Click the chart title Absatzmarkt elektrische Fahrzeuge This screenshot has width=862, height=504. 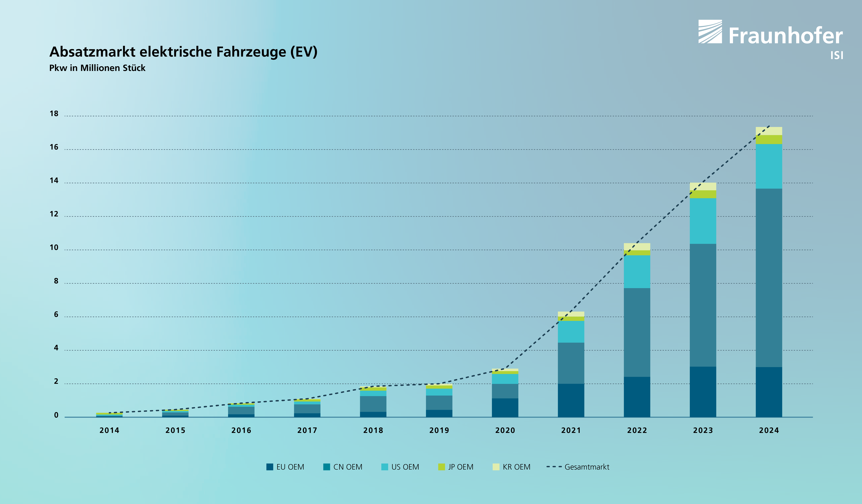pyautogui.click(x=183, y=52)
